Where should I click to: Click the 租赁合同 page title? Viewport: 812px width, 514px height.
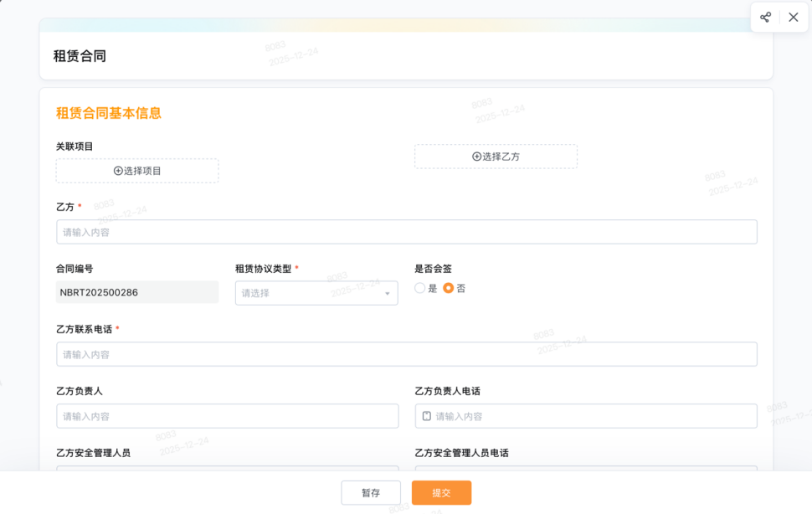80,56
